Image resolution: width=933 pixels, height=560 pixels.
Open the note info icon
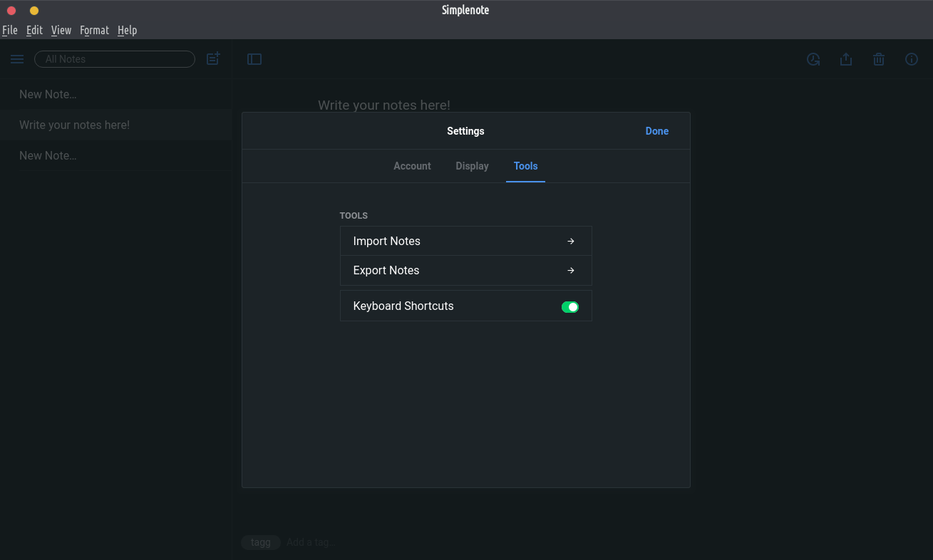pyautogui.click(x=912, y=59)
